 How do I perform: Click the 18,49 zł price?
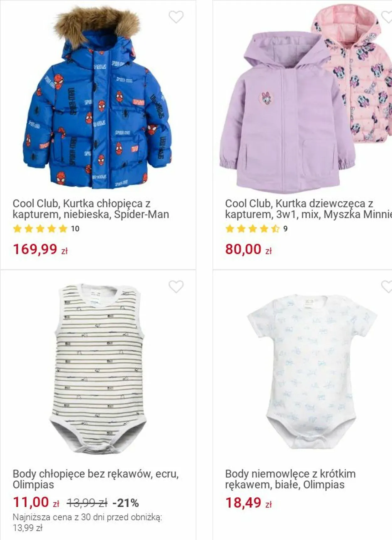(248, 503)
